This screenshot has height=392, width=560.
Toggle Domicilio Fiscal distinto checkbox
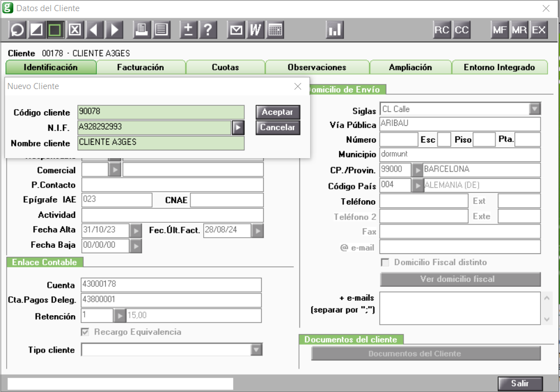pos(385,262)
